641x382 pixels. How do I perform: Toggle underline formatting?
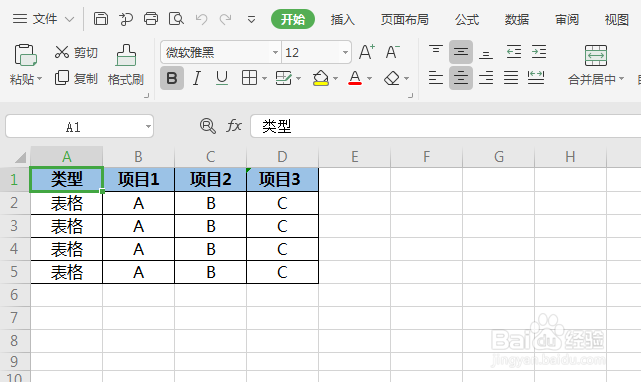[222, 78]
